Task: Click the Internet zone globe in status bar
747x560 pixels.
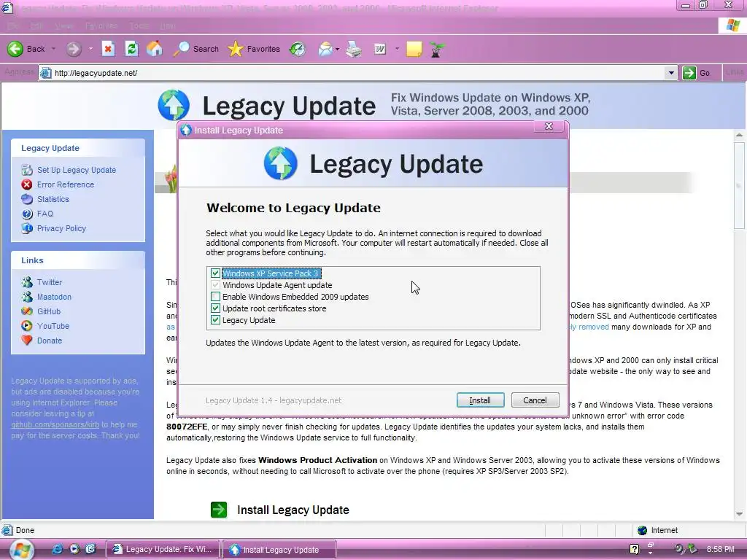Action: [x=642, y=530]
